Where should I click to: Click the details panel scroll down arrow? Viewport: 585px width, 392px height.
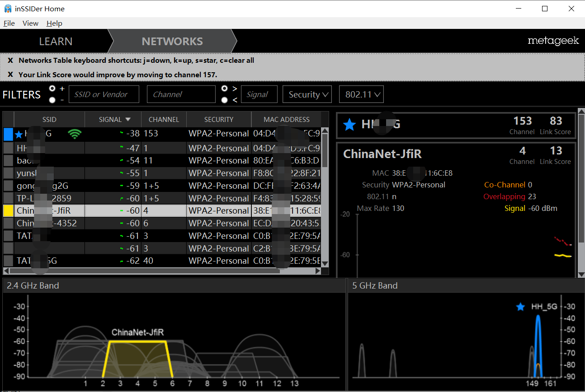pos(581,274)
